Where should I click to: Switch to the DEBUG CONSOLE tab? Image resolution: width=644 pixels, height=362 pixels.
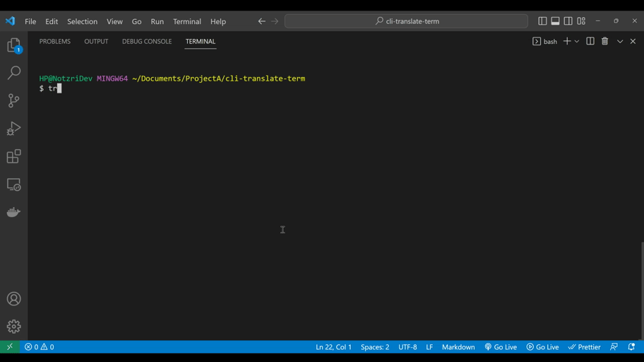(x=147, y=41)
